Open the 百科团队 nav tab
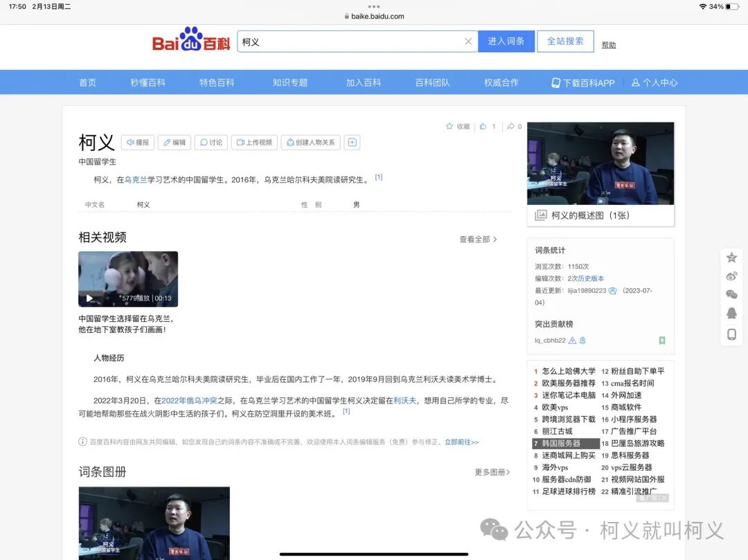This screenshot has width=748, height=560. (432, 82)
